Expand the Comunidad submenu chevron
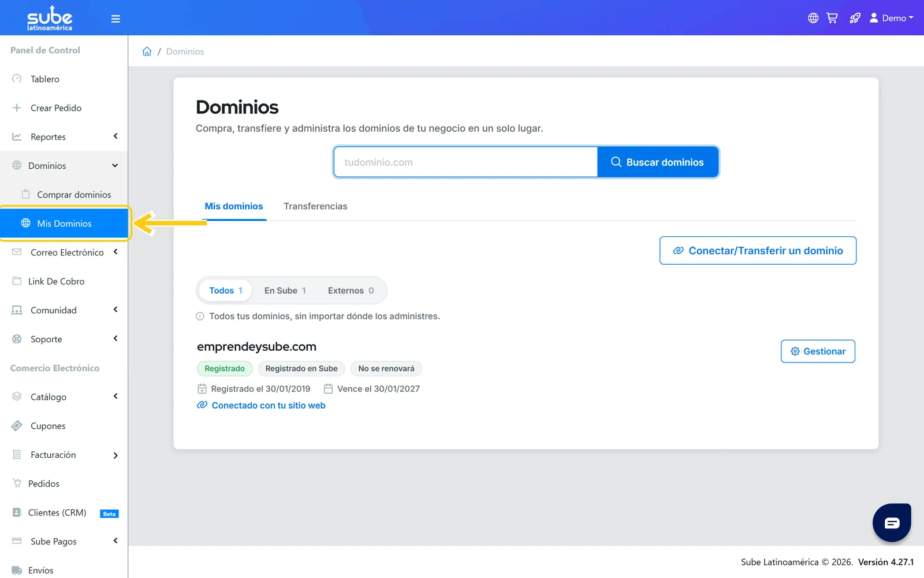The image size is (924, 578). click(115, 310)
